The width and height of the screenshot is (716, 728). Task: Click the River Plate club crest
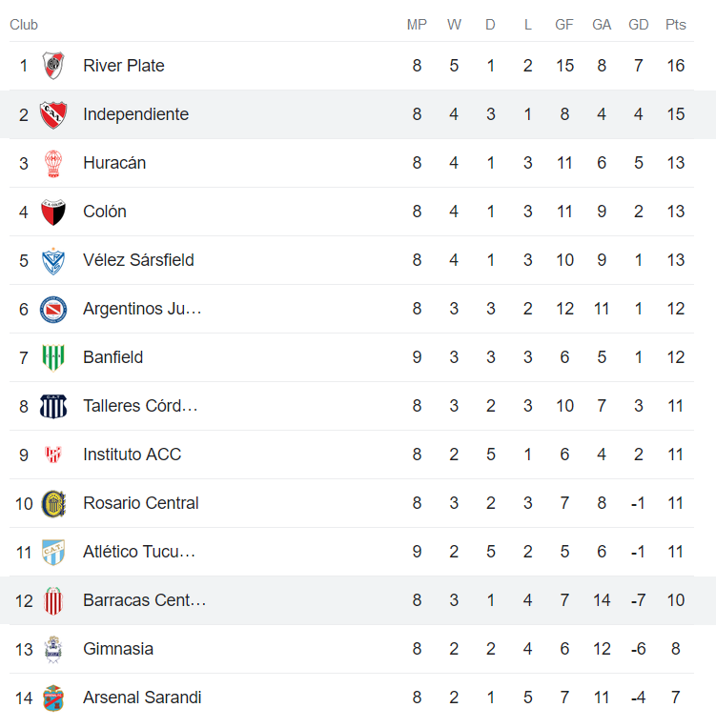click(x=53, y=66)
